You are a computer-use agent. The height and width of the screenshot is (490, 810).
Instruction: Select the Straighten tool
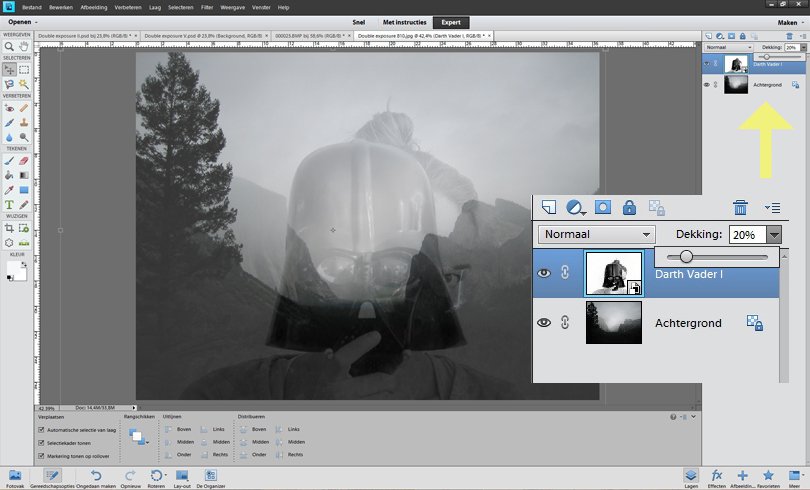pyautogui.click(x=24, y=242)
